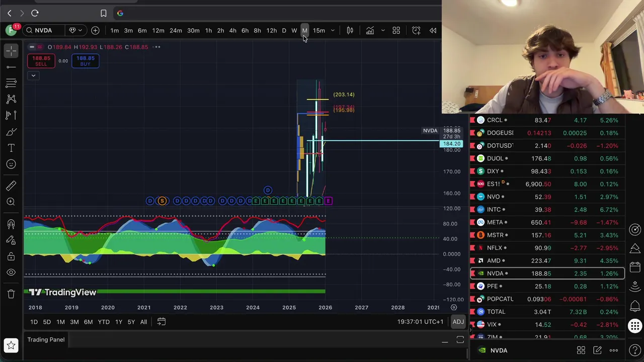The image size is (644, 362).
Task: Set the chart range to YTD
Action: (104, 322)
